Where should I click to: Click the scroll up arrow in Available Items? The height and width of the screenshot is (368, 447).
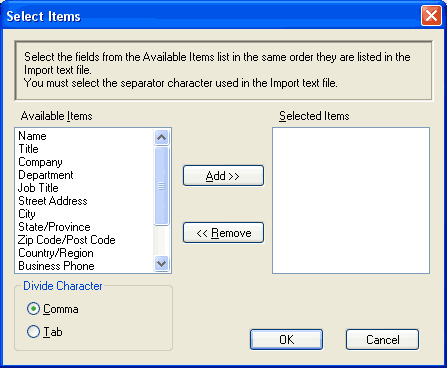click(162, 137)
